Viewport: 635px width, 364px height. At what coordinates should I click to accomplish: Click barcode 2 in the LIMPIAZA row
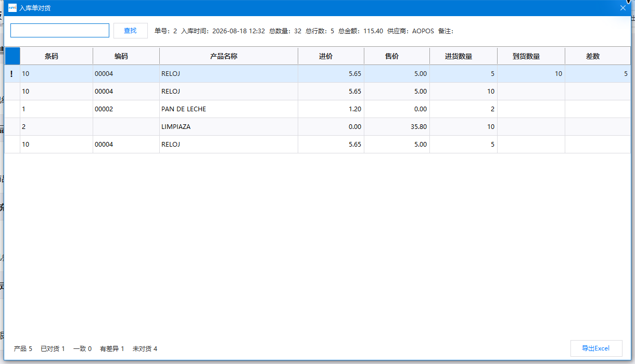[x=56, y=127]
